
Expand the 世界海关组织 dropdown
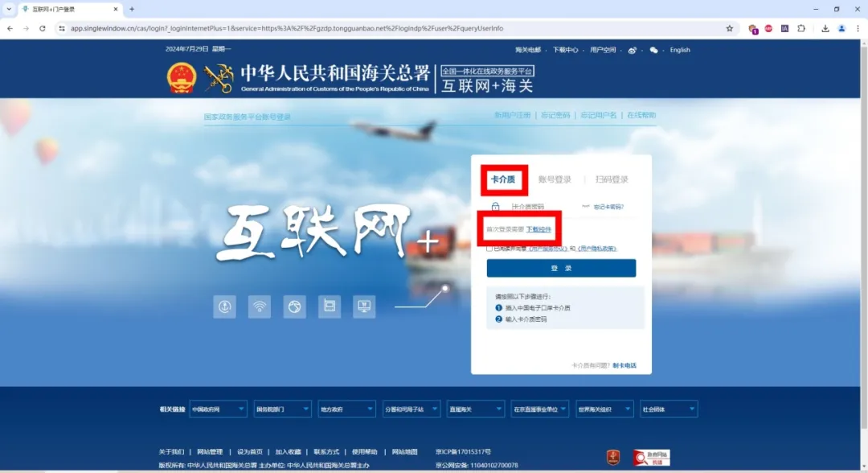[604, 409]
